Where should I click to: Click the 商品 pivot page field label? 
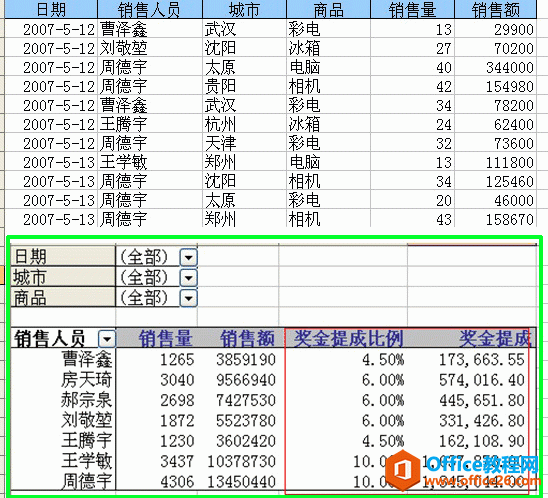click(63, 298)
